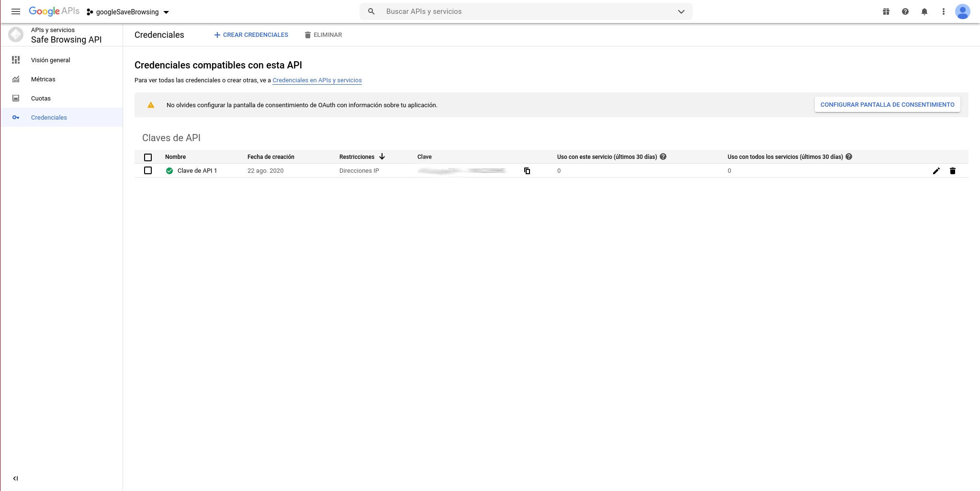Image resolution: width=980 pixels, height=491 pixels.
Task: Click Crear Credenciales button
Action: [x=251, y=35]
